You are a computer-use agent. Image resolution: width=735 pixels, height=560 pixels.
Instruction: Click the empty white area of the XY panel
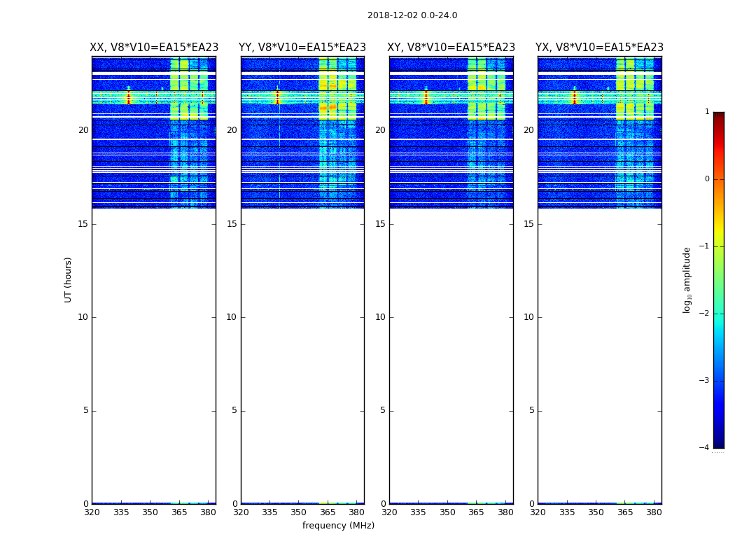pyautogui.click(x=451, y=350)
